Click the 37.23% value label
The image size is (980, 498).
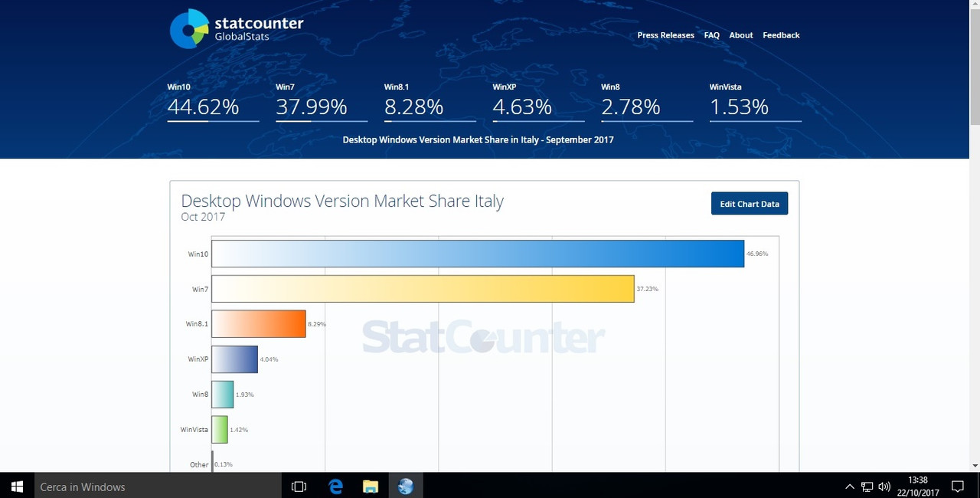coord(648,289)
